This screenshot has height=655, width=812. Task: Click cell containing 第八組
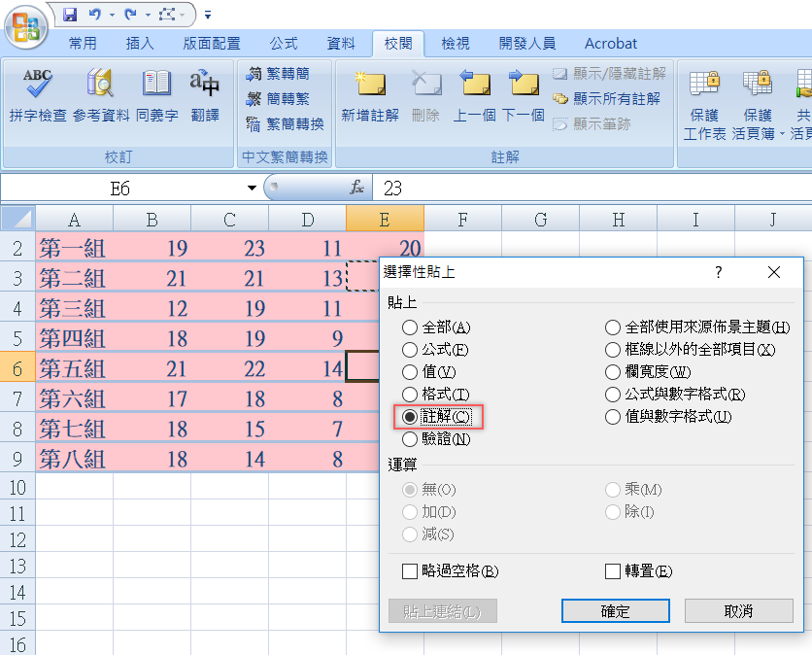(74, 459)
